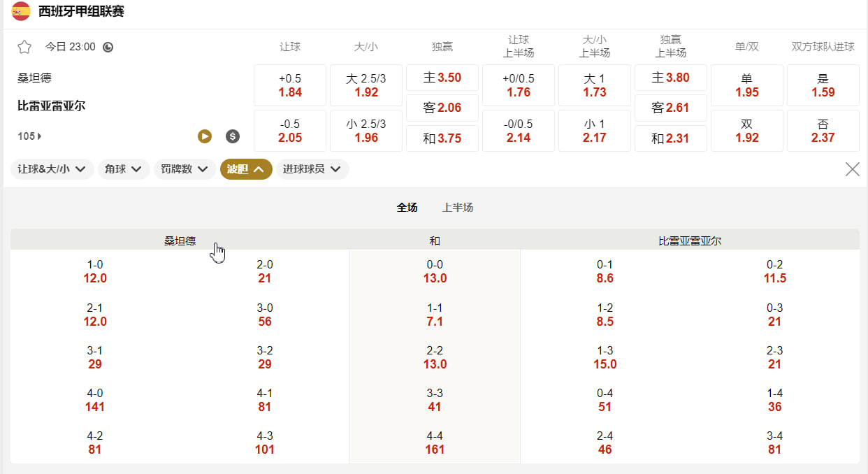Pick correct score 1-0 at 12.0
This screenshot has width=868, height=474.
tap(95, 272)
